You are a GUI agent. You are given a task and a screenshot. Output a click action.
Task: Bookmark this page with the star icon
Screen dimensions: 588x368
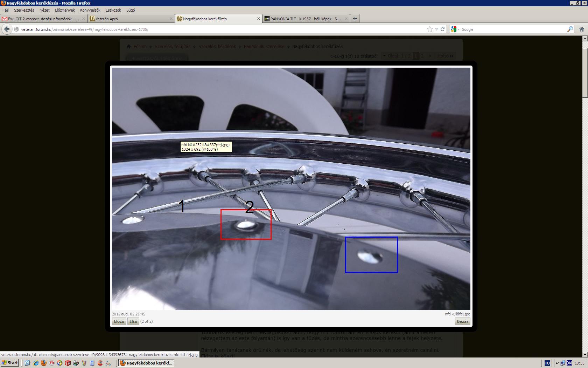429,29
